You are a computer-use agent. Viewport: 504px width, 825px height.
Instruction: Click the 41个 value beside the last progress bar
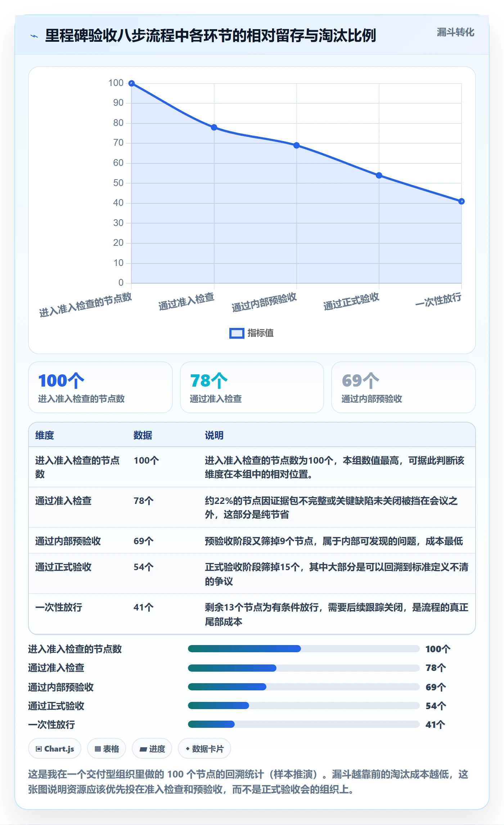[x=435, y=725]
